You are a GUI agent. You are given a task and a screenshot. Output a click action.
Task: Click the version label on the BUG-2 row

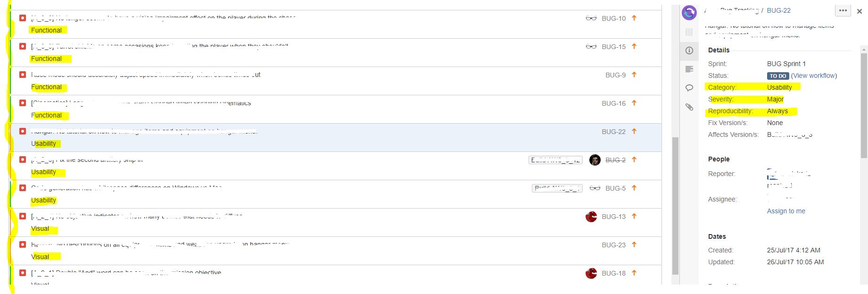555,160
